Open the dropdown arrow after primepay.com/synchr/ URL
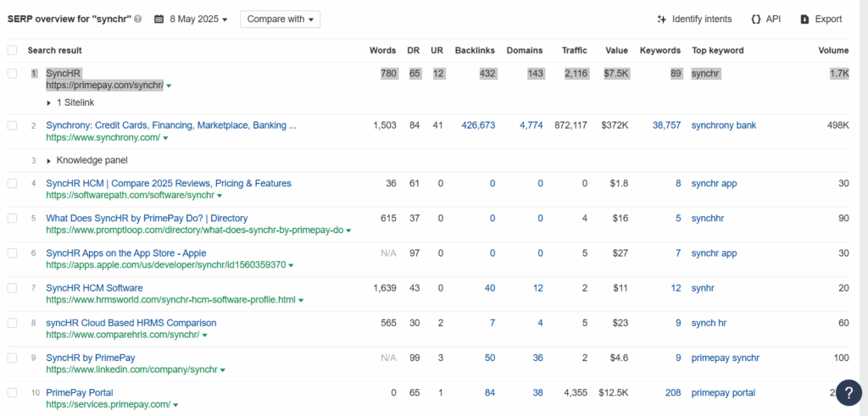Viewport: 868px width, 416px height. (x=169, y=86)
